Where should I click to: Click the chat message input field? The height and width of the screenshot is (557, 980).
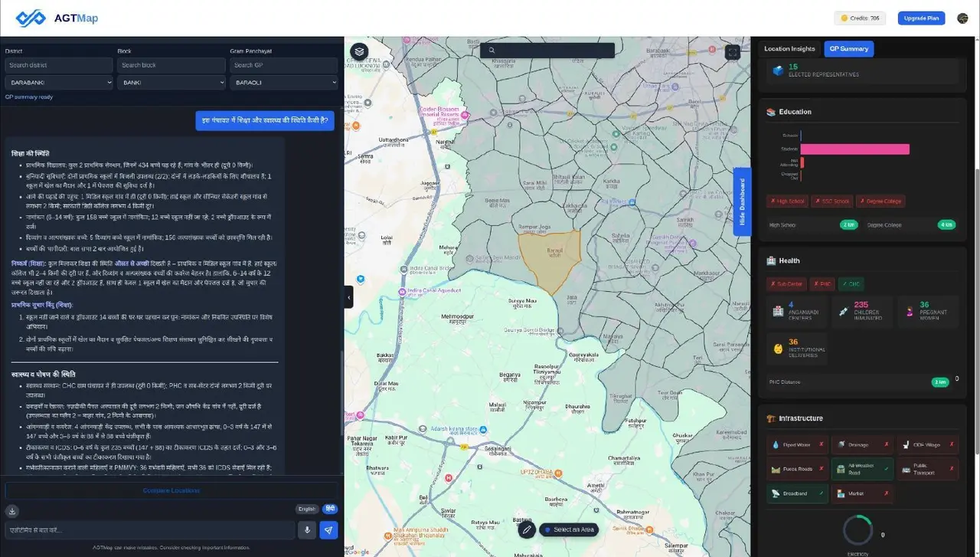pyautogui.click(x=149, y=529)
